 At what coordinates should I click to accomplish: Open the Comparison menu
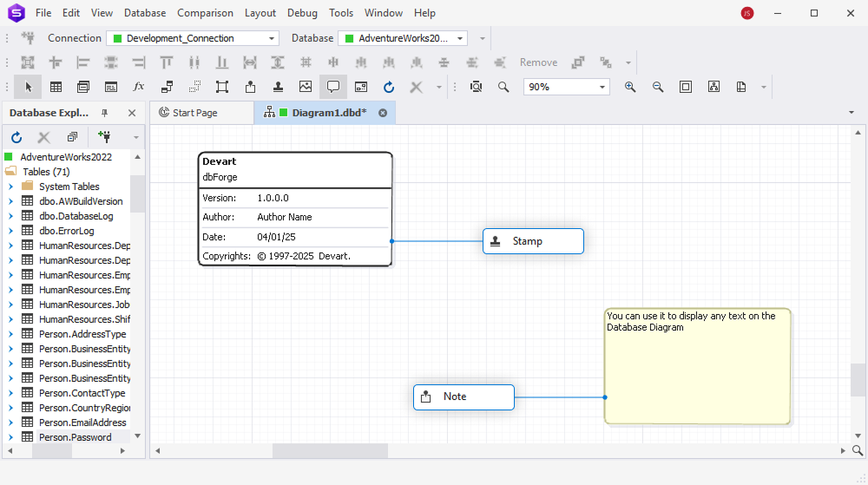click(x=205, y=13)
